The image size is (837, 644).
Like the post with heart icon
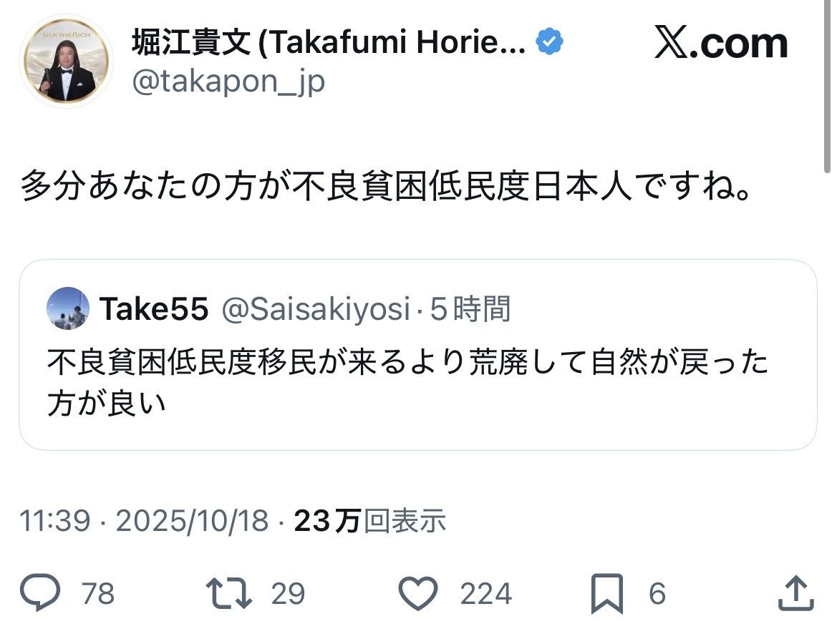417,594
